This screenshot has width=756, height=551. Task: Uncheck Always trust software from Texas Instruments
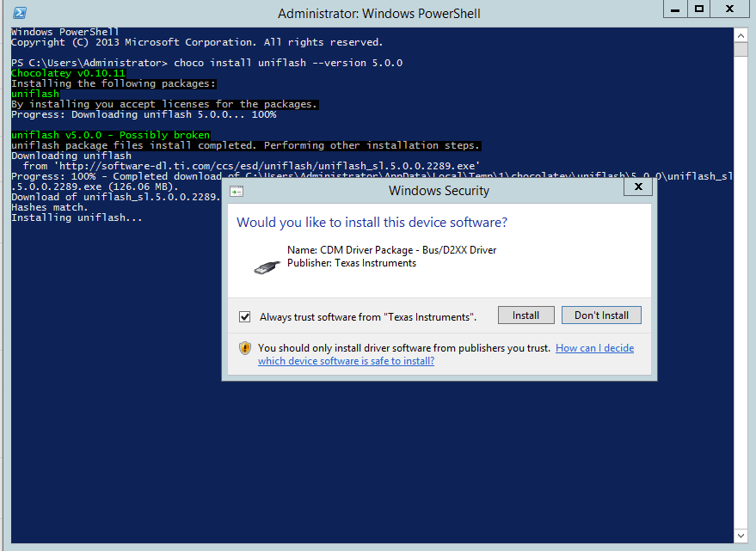click(x=245, y=316)
